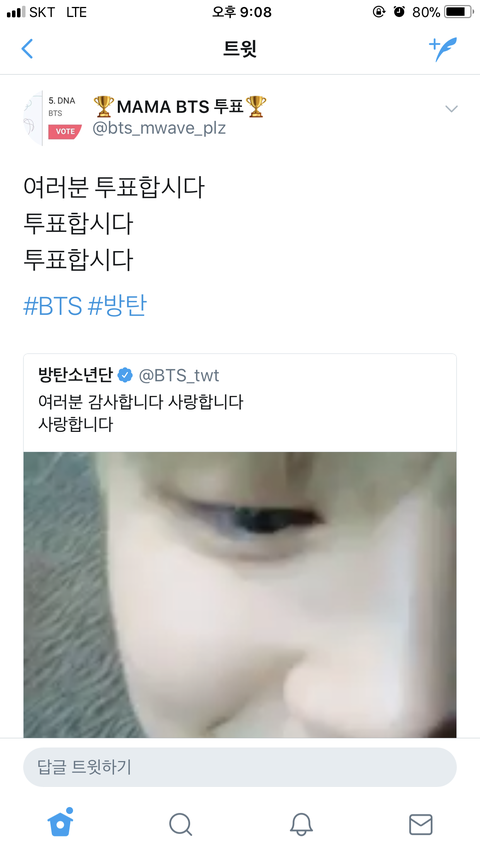The height and width of the screenshot is (853, 480).
Task: Tap the 트윗 header title
Action: 240,49
